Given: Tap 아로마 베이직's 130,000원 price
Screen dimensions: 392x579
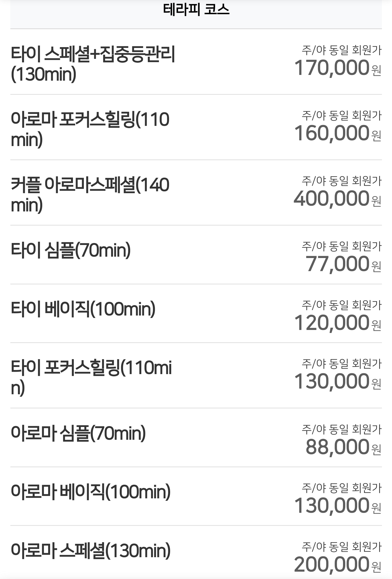Looking at the screenshot, I should [x=338, y=506].
